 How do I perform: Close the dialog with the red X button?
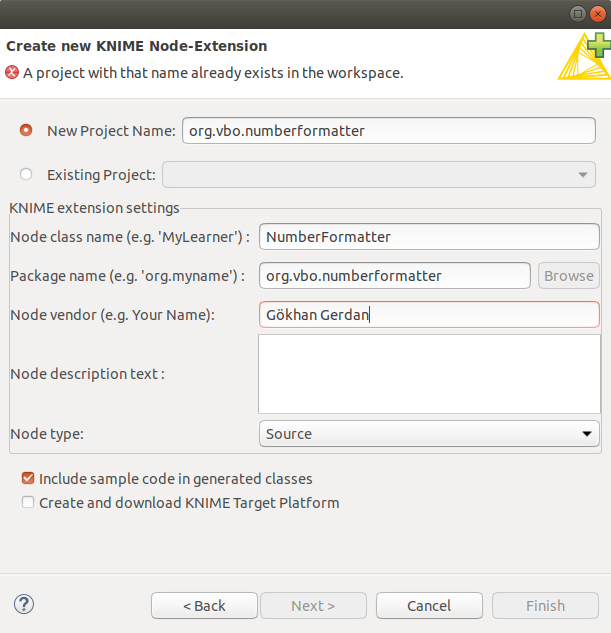(x=598, y=14)
